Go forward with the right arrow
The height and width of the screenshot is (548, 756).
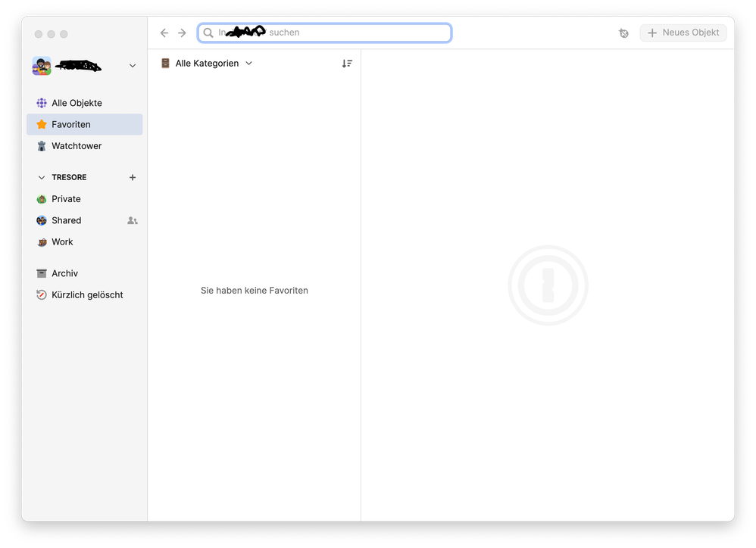click(182, 33)
